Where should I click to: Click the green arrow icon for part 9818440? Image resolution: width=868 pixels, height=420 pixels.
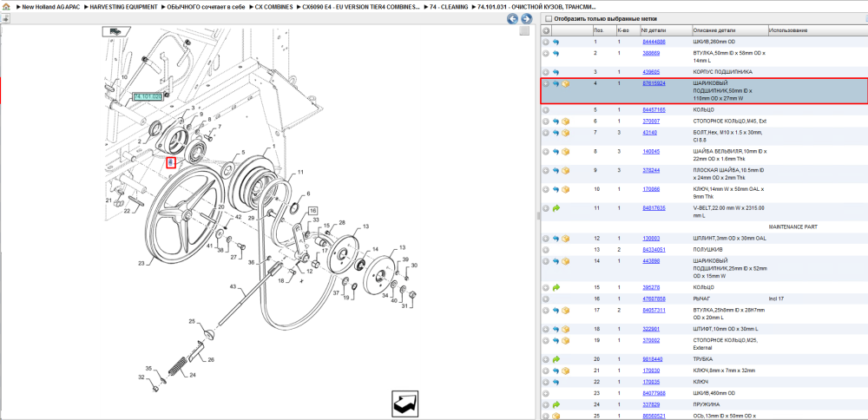tap(556, 359)
